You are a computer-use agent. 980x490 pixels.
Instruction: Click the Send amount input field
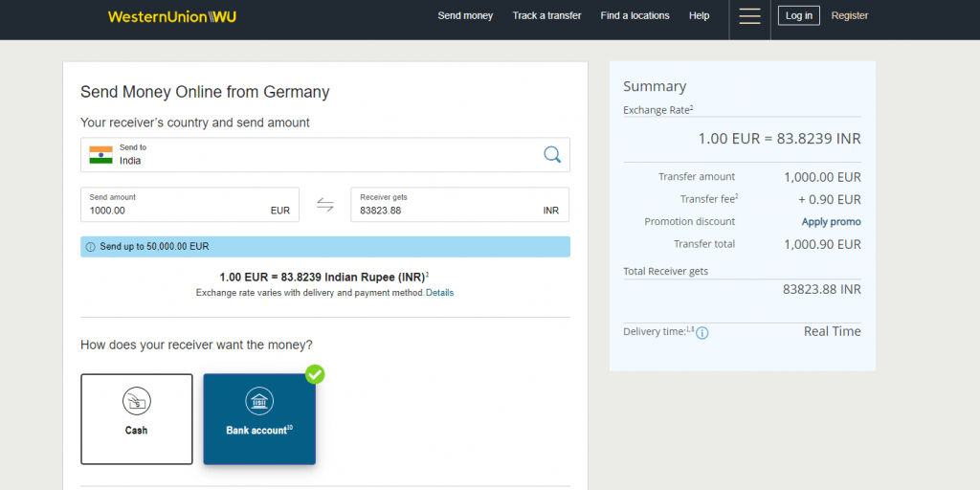190,205
